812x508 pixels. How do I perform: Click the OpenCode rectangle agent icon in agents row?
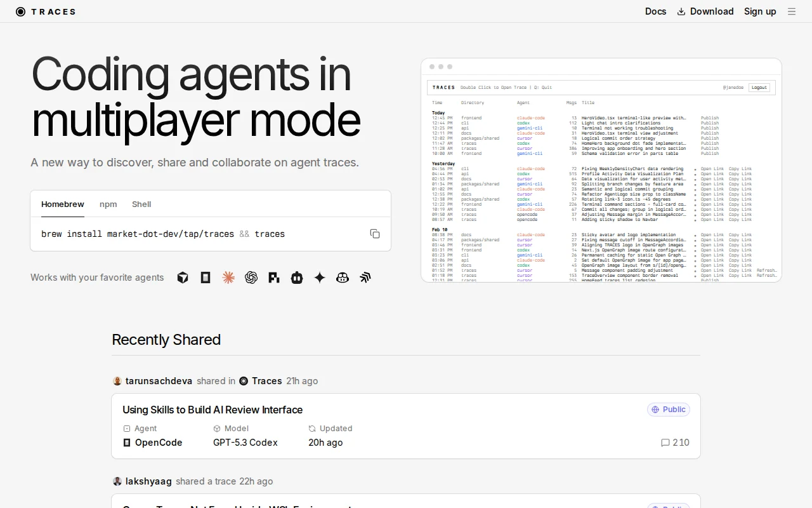(x=206, y=277)
